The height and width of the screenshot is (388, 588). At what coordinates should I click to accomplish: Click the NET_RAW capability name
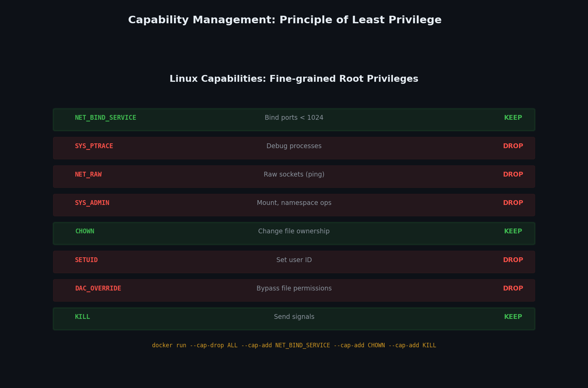tap(88, 174)
